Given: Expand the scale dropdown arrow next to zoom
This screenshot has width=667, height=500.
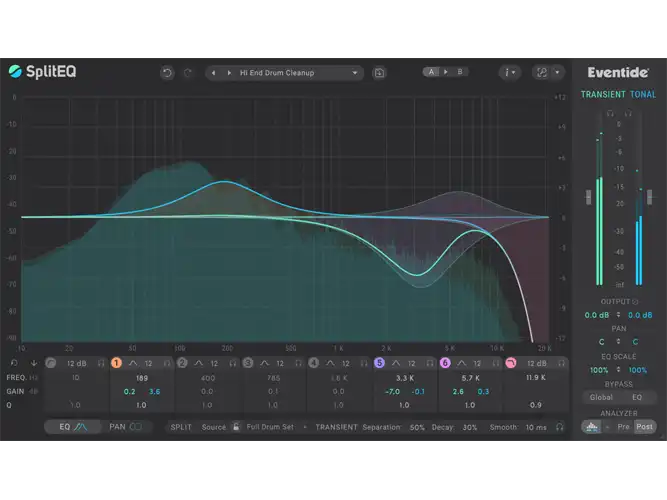Looking at the screenshot, I should [557, 73].
